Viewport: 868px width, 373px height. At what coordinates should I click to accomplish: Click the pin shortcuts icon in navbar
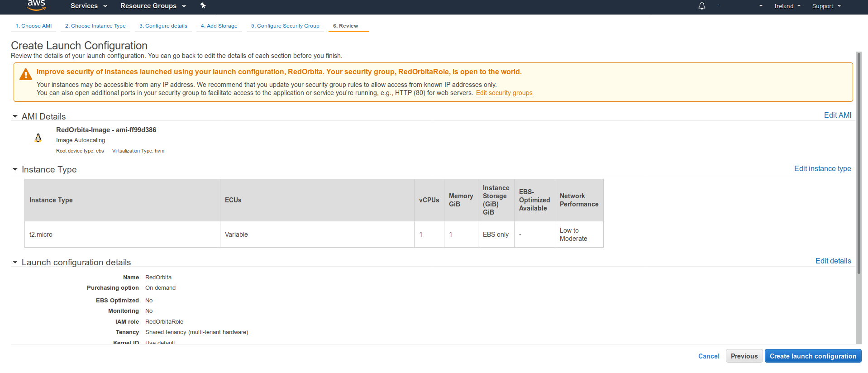pos(203,6)
